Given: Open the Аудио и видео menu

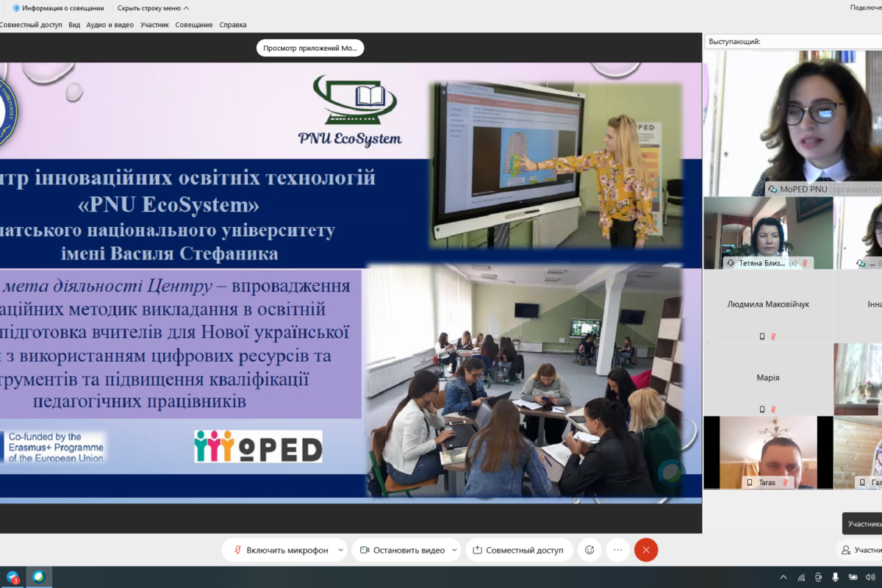Looking at the screenshot, I should point(110,24).
